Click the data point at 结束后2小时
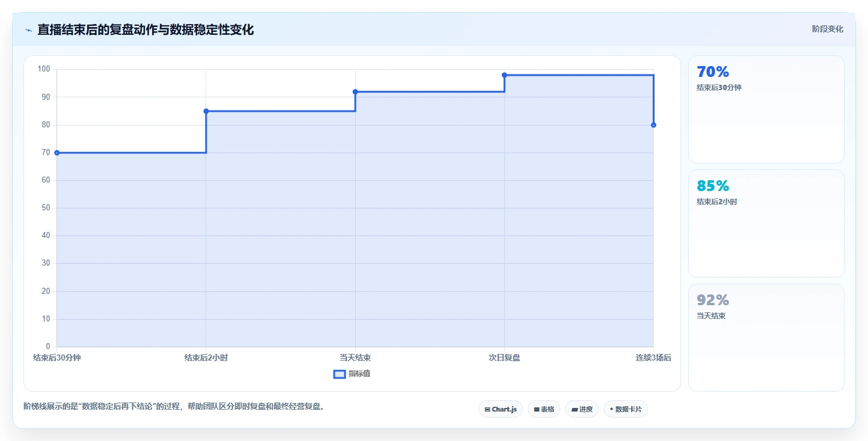Viewport: 868px width, 441px height. 206,111
